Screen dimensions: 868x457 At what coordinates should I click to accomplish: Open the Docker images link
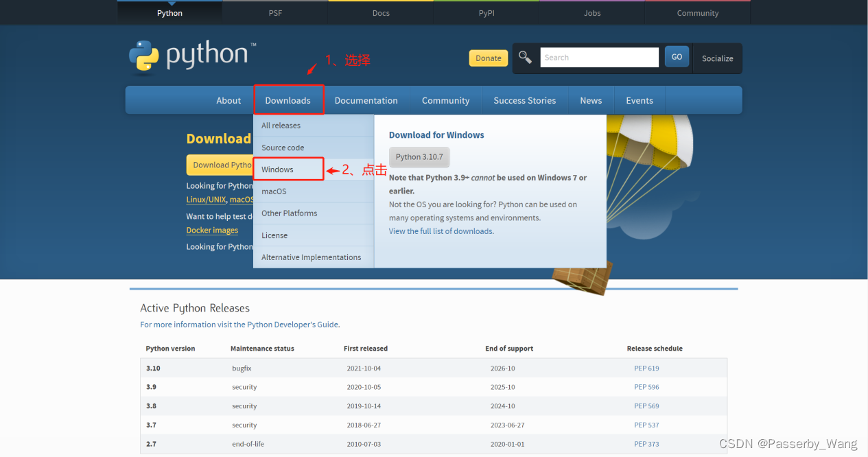[212, 230]
